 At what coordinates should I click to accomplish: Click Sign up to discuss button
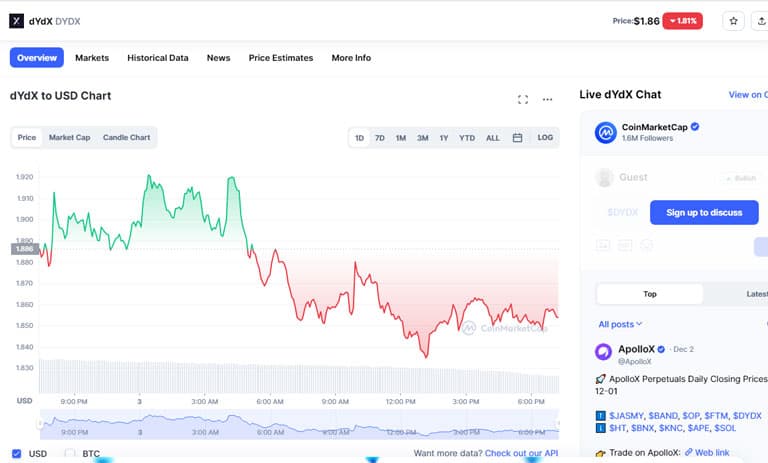click(x=704, y=213)
